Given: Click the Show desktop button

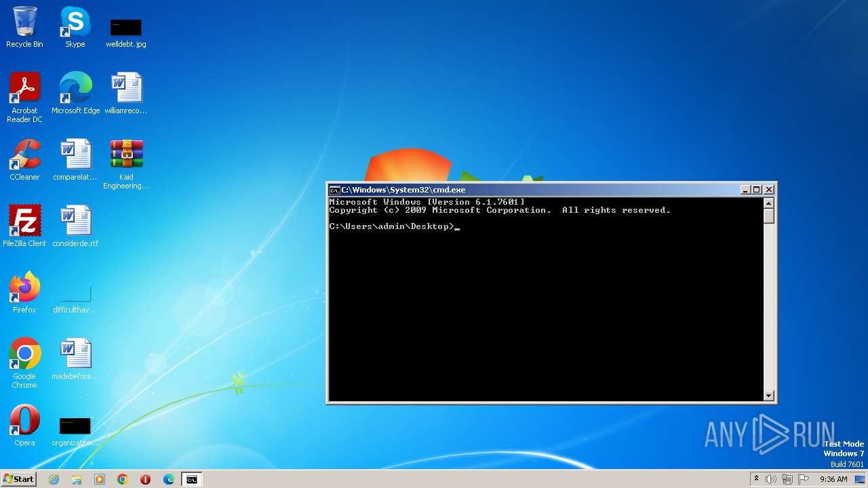Looking at the screenshot, I should (861, 479).
